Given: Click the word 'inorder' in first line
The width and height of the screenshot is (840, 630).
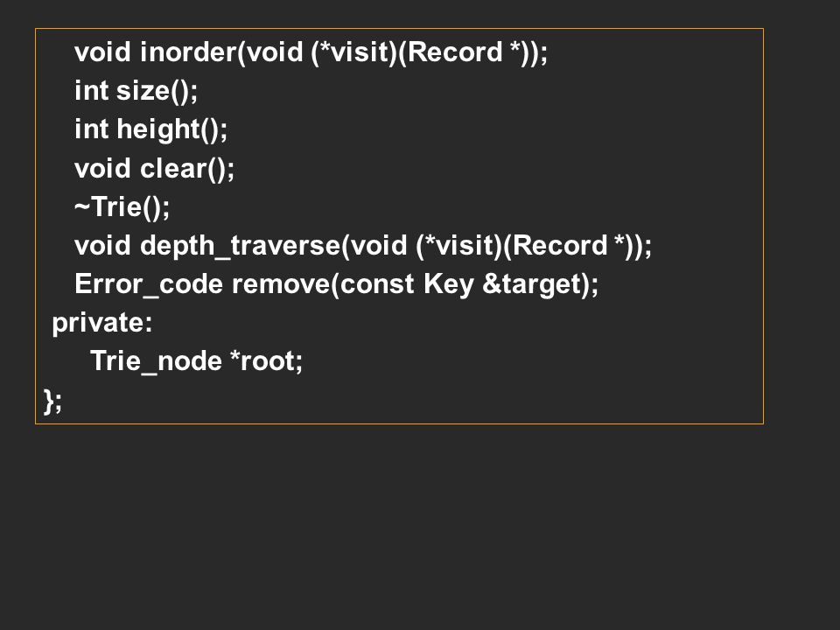Looking at the screenshot, I should (x=189, y=52).
